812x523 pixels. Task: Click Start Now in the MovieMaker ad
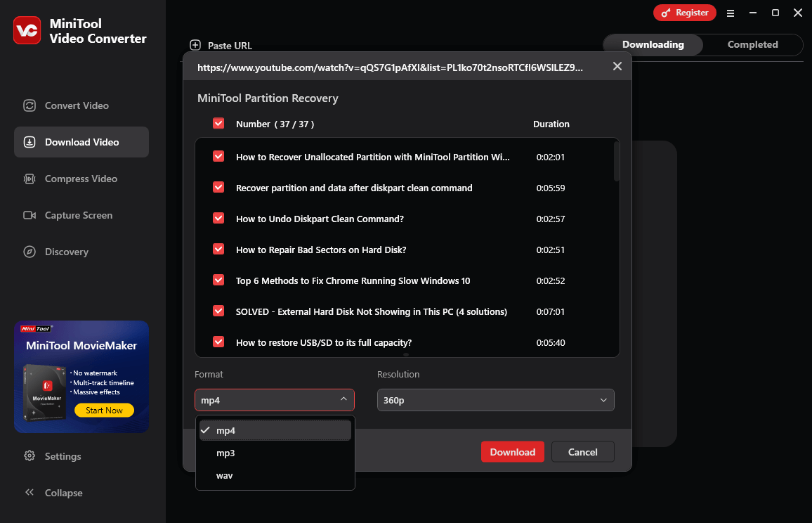pos(104,409)
